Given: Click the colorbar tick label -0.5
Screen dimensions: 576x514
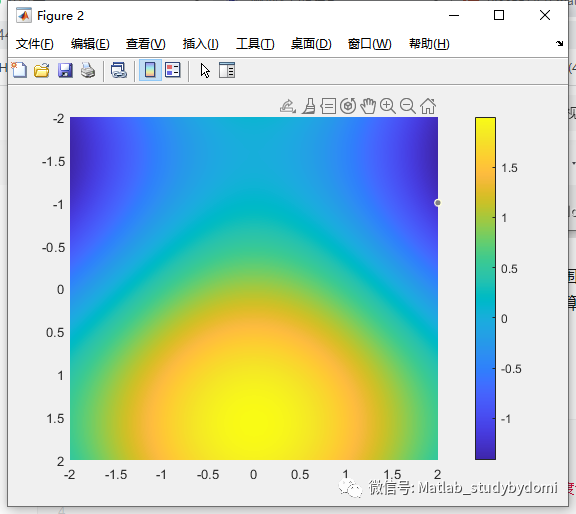Looking at the screenshot, I should [x=511, y=369].
